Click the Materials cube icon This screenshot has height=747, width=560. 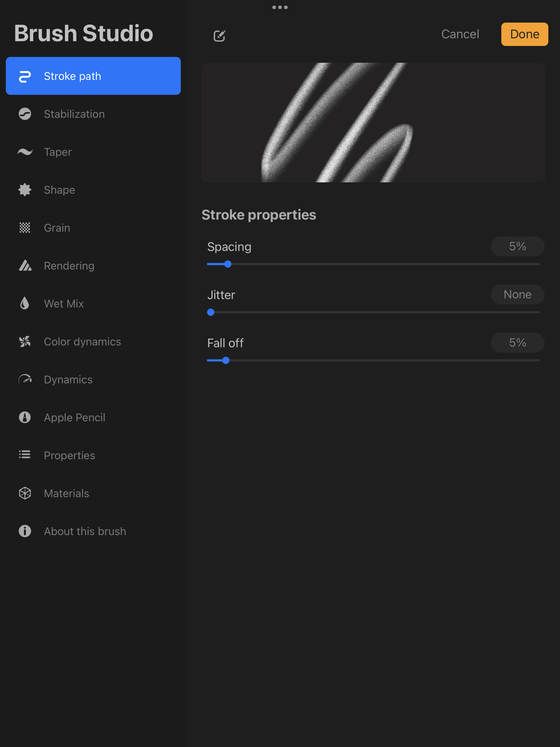25,493
